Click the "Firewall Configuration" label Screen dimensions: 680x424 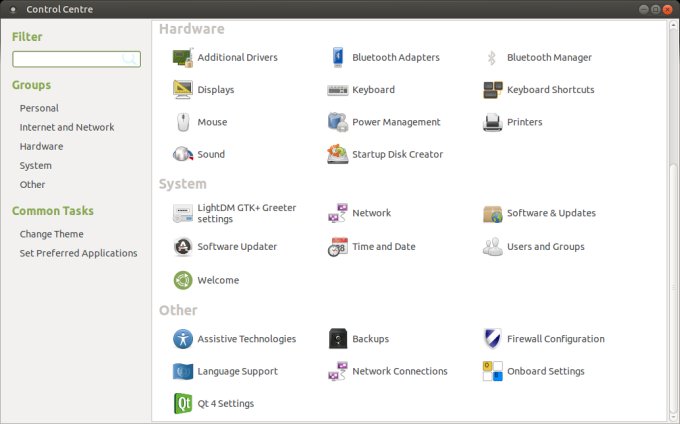[x=556, y=339]
